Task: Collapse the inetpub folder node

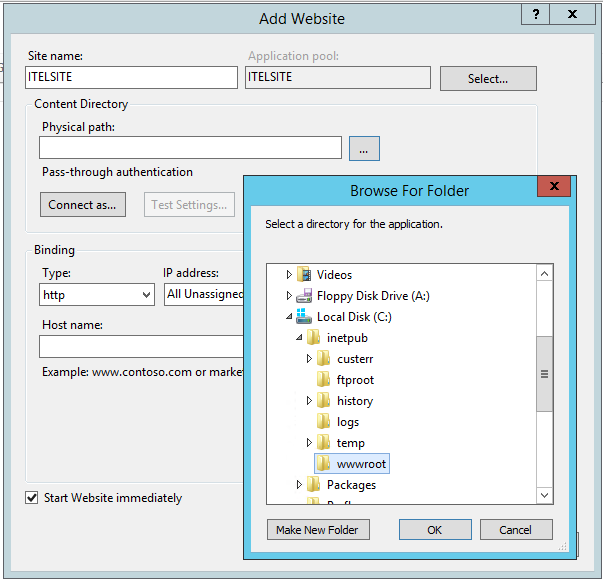Action: point(299,338)
